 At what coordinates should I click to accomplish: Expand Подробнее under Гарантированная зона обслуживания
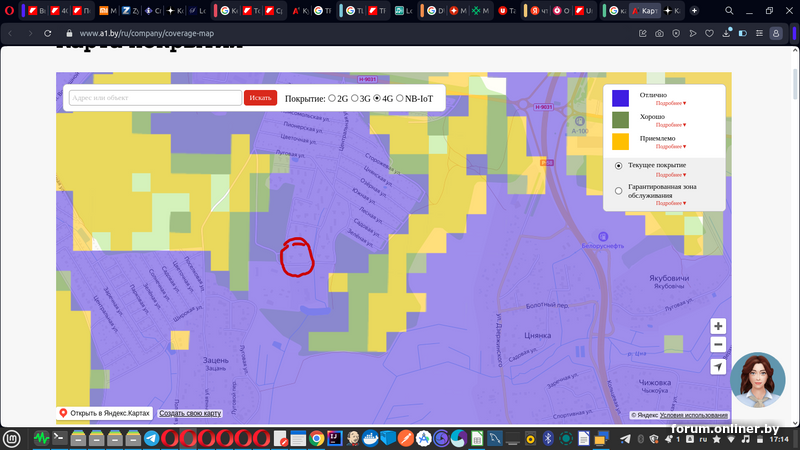coord(670,203)
